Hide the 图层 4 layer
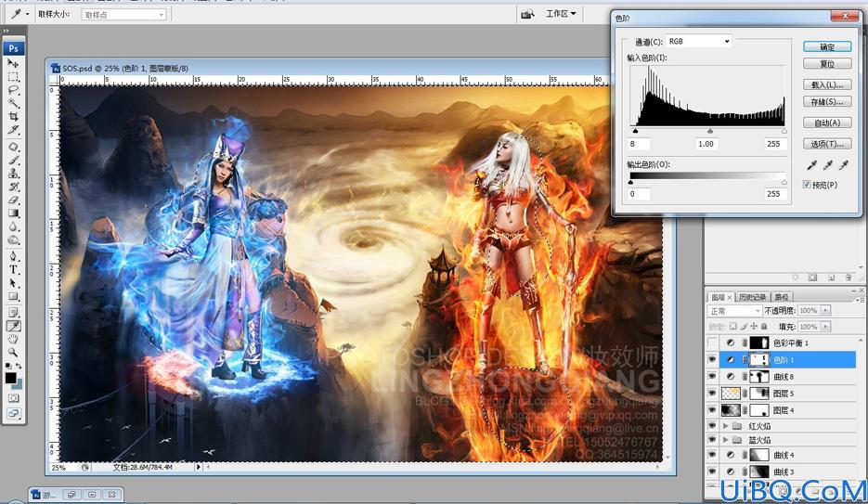 coord(712,410)
